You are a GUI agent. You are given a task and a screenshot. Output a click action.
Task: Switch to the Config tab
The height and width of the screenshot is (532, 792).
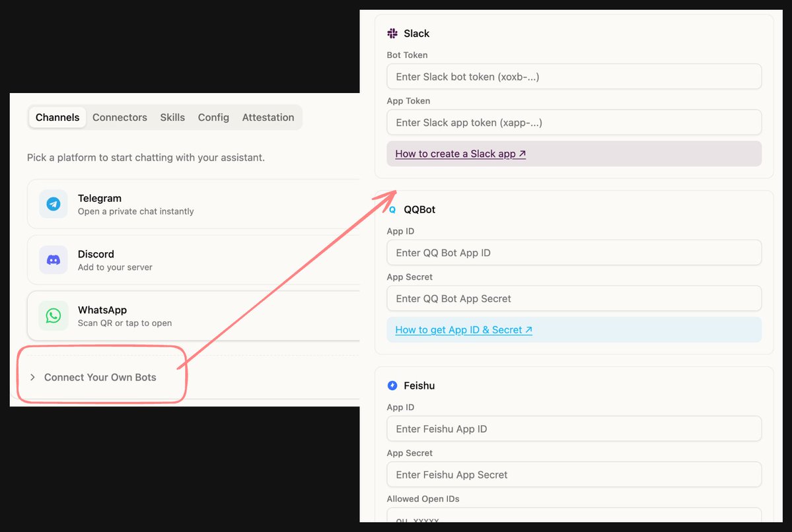(x=213, y=117)
